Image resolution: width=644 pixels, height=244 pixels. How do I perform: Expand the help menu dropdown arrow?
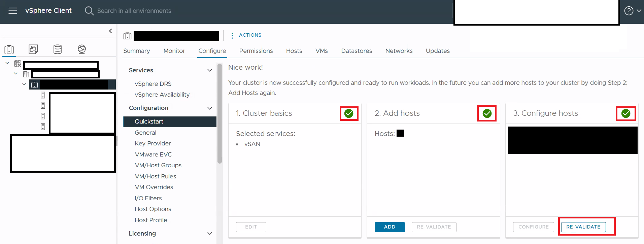[639, 11]
